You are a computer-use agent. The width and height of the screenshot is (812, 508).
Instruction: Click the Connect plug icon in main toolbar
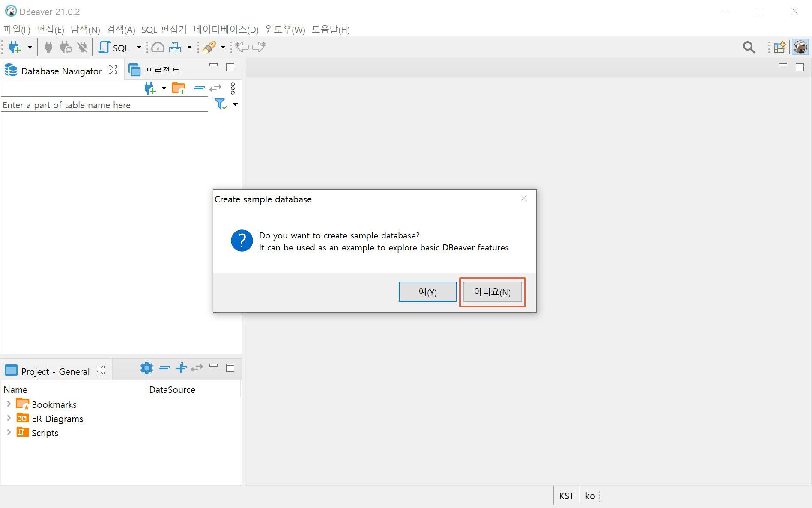[48, 47]
